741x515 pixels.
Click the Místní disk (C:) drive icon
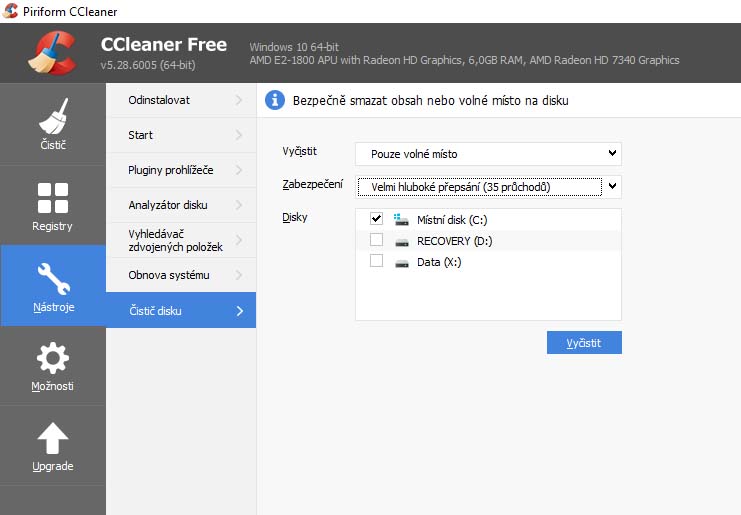coord(401,219)
